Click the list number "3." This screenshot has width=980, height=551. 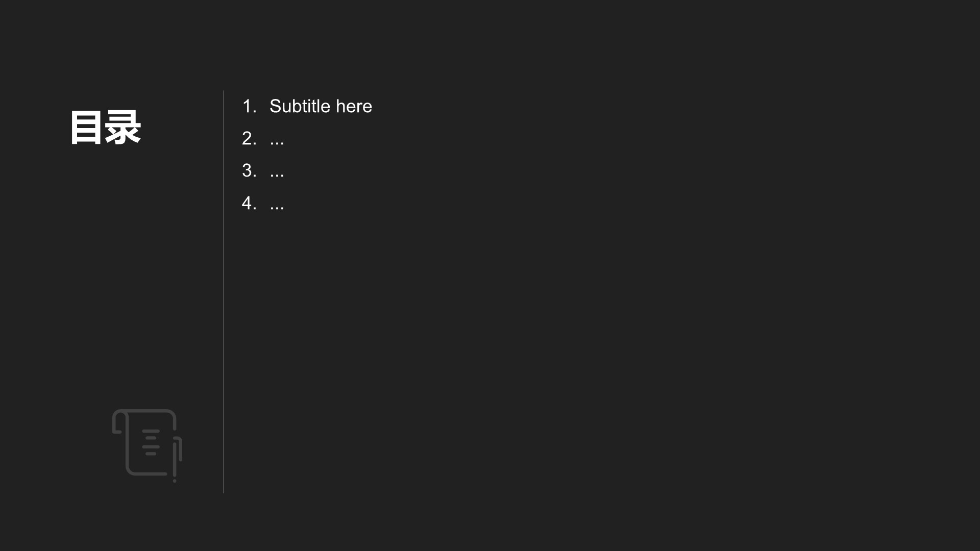pos(249,170)
